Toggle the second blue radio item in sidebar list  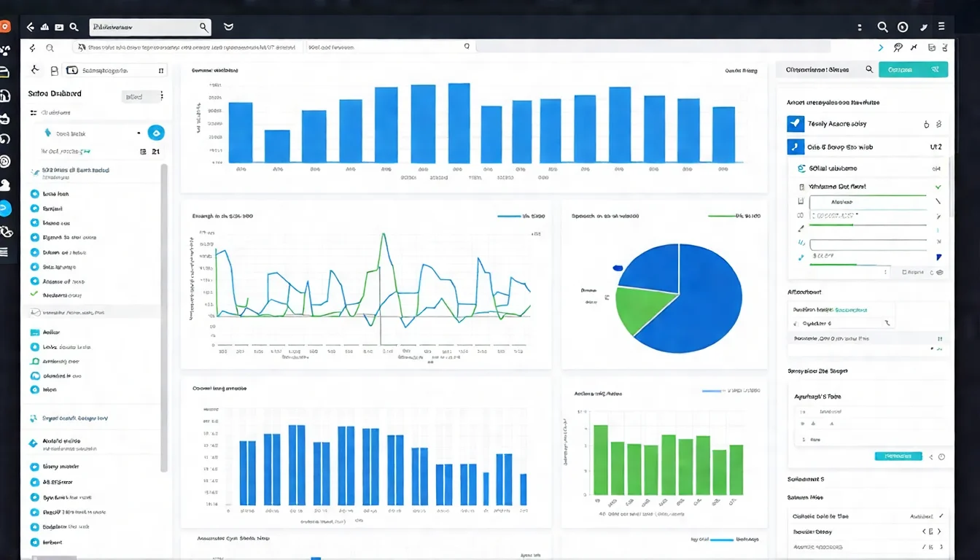tap(34, 209)
